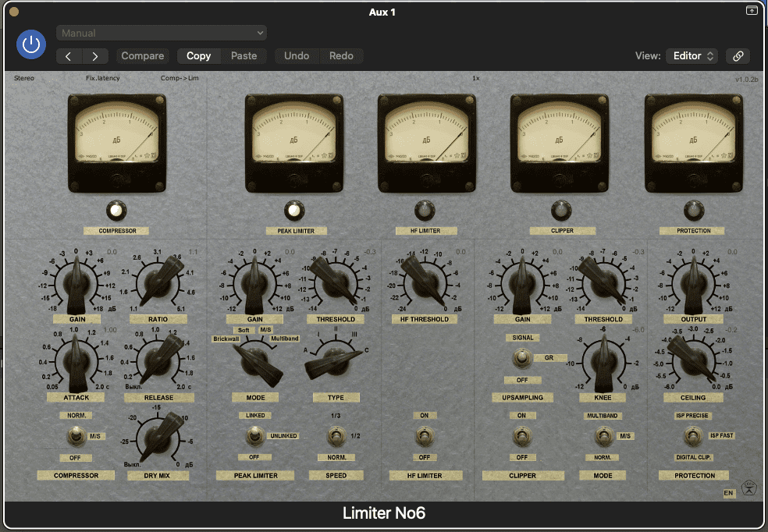Flip the Compressor NORM/M-S/OFF switch

(x=76, y=435)
